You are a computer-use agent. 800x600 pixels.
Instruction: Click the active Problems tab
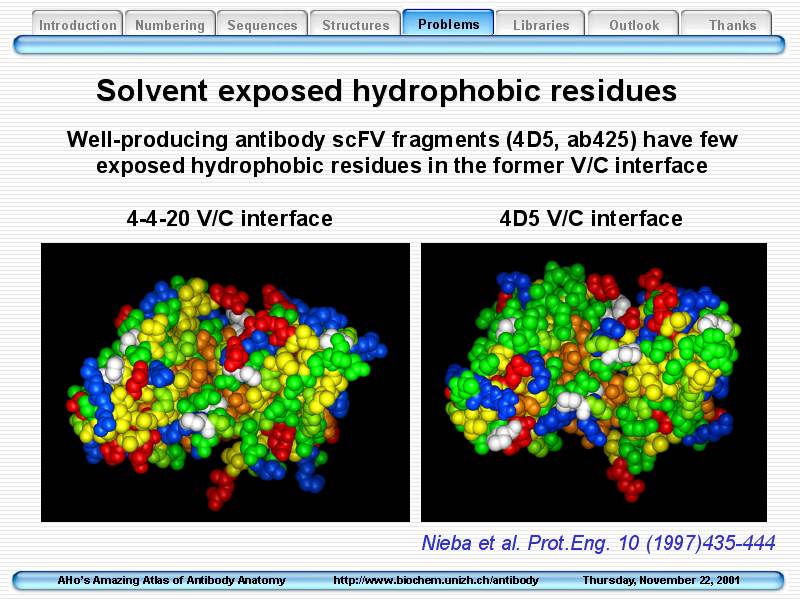pyautogui.click(x=448, y=24)
